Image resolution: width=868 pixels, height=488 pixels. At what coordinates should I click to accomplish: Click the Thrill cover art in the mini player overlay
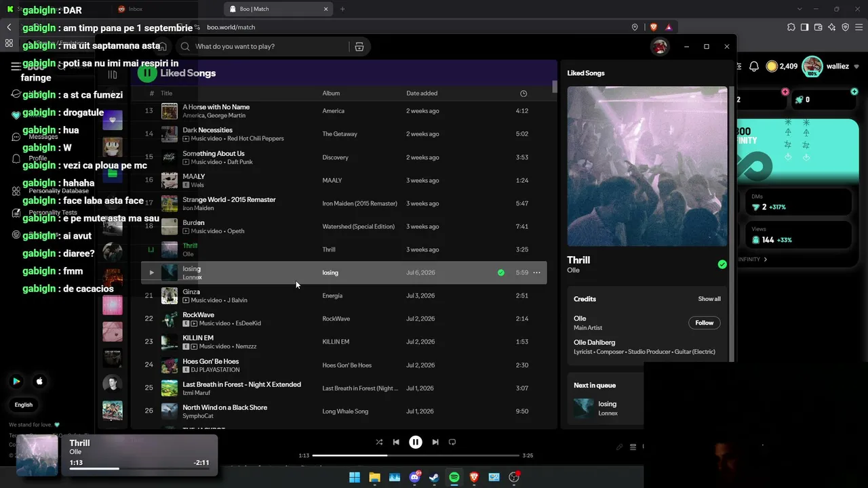pyautogui.click(x=37, y=455)
